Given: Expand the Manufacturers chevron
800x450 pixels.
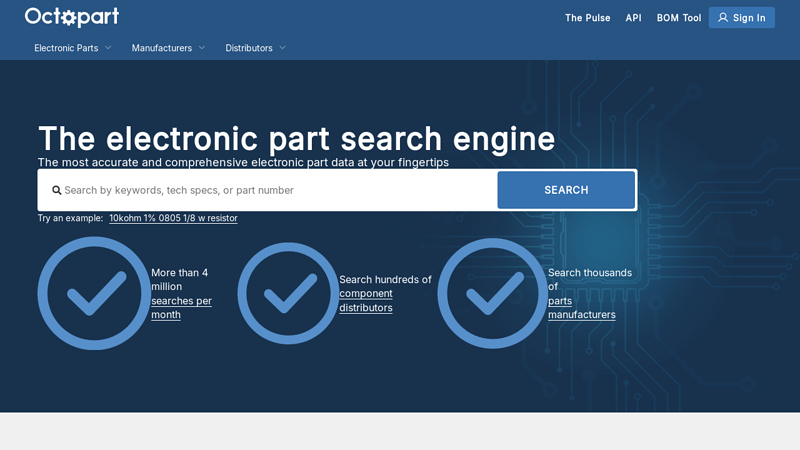Looking at the screenshot, I should click(202, 48).
